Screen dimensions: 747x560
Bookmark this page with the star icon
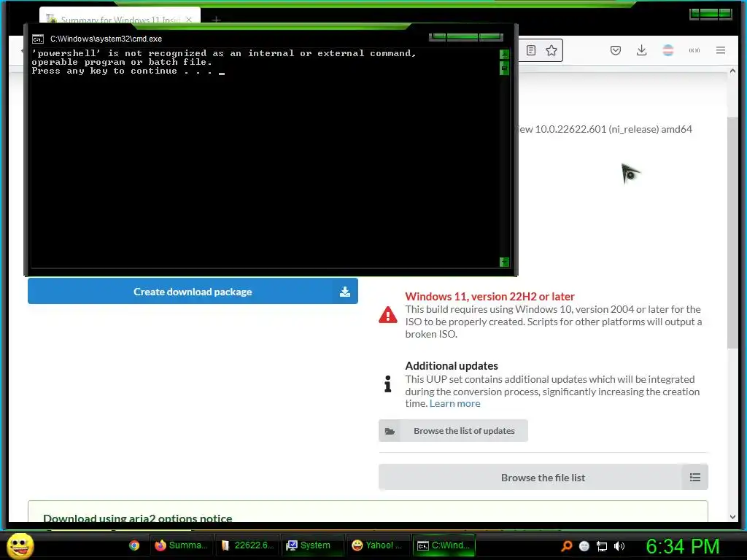click(551, 50)
